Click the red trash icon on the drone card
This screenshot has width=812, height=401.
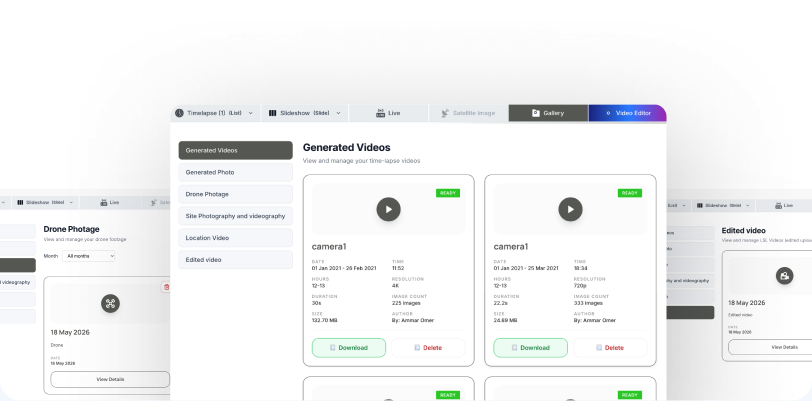coord(166,287)
